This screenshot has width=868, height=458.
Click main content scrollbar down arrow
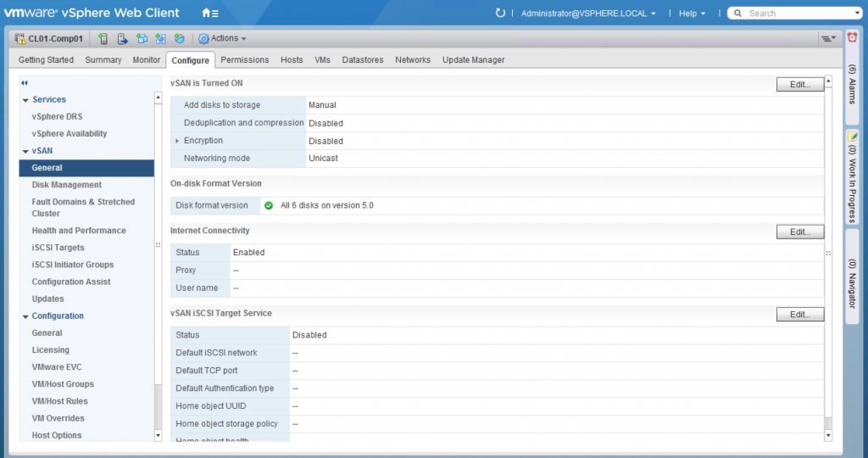pyautogui.click(x=828, y=436)
